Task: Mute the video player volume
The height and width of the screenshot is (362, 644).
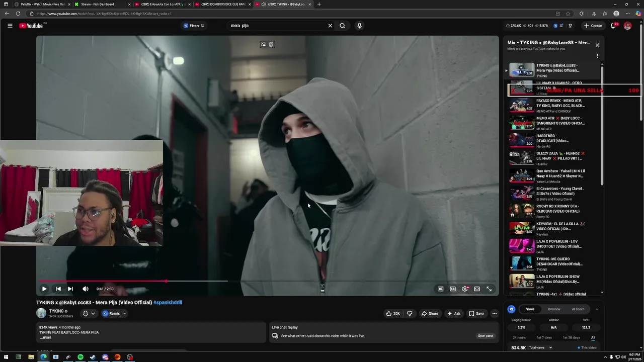Action: [x=86, y=289]
